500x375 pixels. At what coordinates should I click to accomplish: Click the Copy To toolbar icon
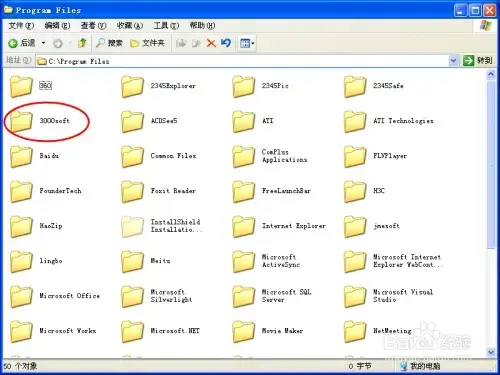[x=196, y=43]
